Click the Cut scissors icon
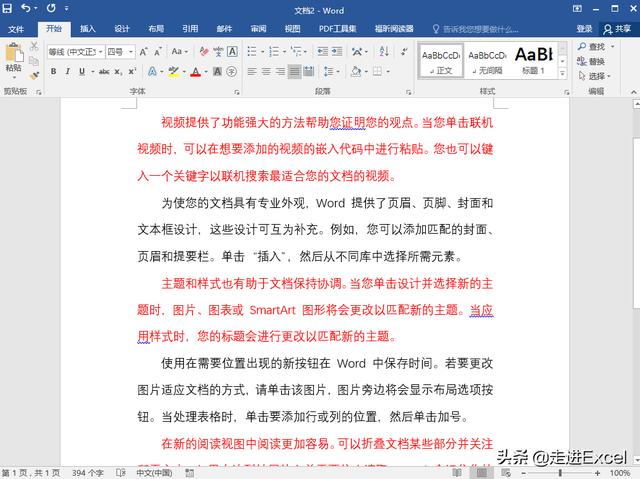This screenshot has height=479, width=640. pos(34,46)
